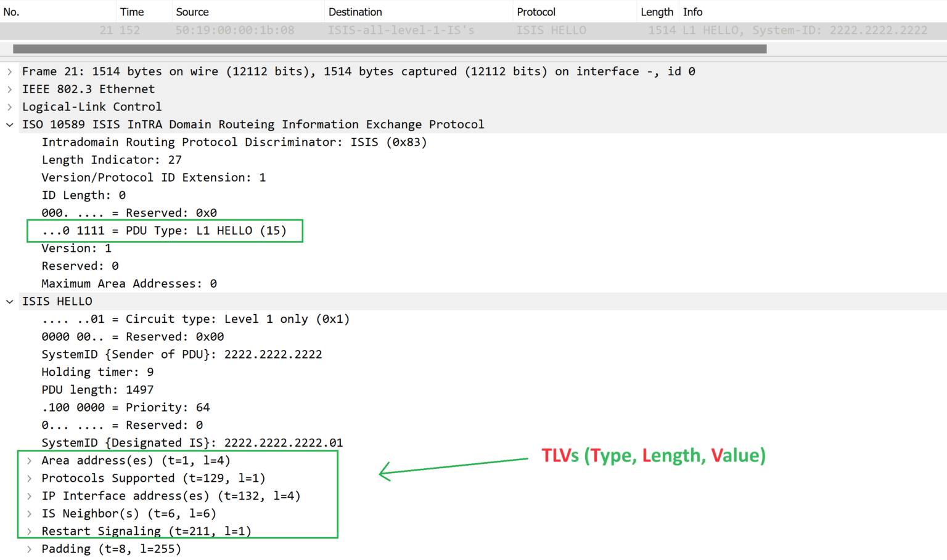Expand the Protocols Supported TLV

(28, 478)
